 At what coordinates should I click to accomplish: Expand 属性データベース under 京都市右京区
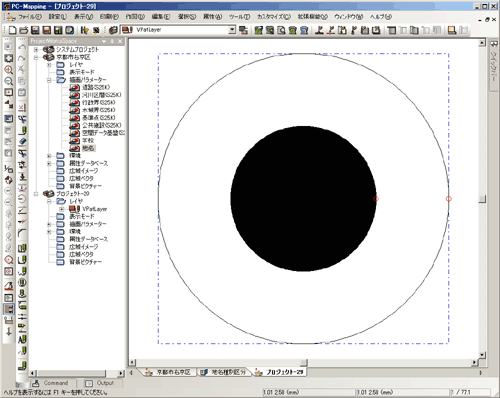[x=49, y=163]
